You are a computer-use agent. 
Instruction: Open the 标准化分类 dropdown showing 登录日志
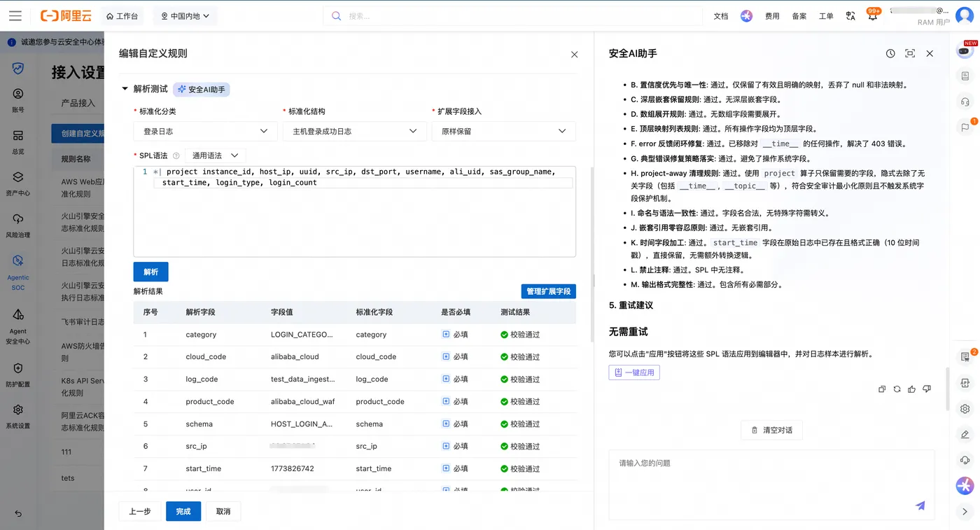(x=205, y=131)
